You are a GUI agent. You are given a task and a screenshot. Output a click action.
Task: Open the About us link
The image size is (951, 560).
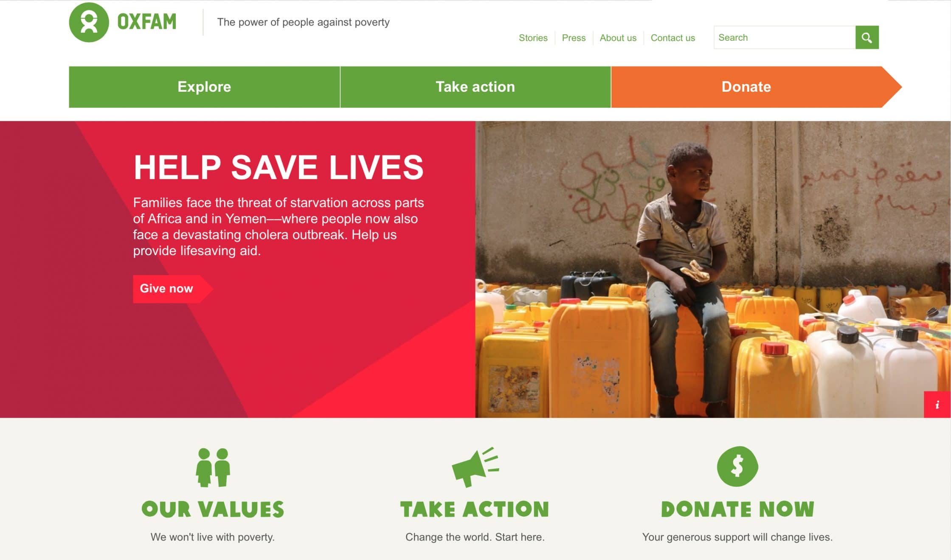pyautogui.click(x=618, y=38)
